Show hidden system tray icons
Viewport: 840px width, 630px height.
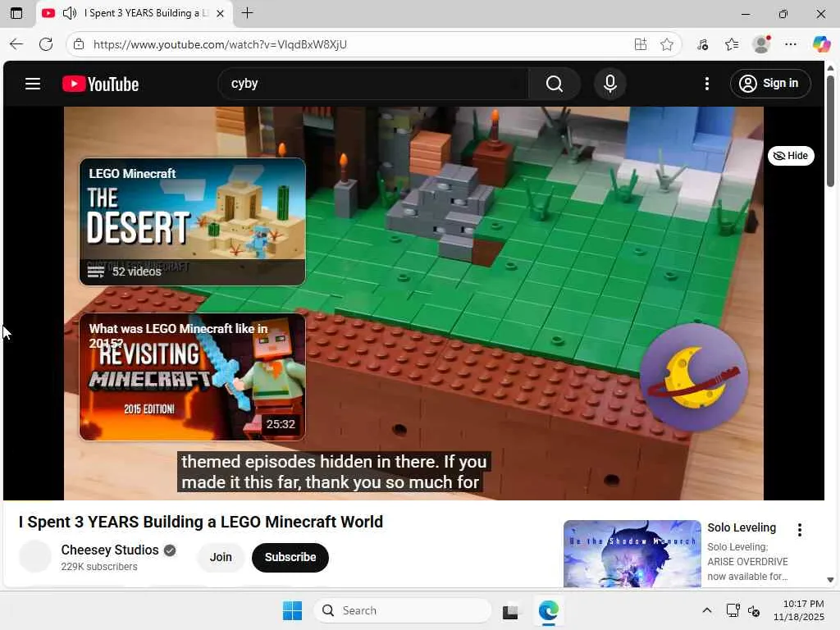click(x=706, y=610)
